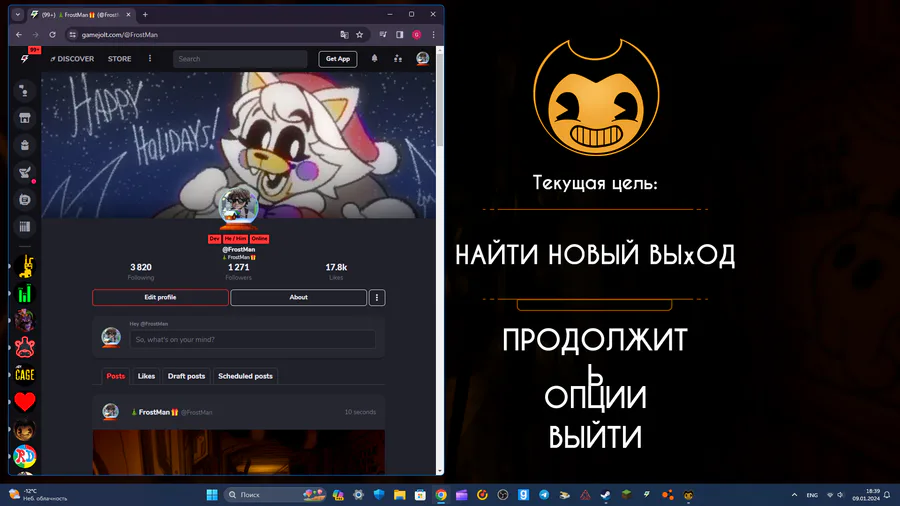Image resolution: width=900 pixels, height=506 pixels.
Task: Click the Get App button
Action: (338, 59)
